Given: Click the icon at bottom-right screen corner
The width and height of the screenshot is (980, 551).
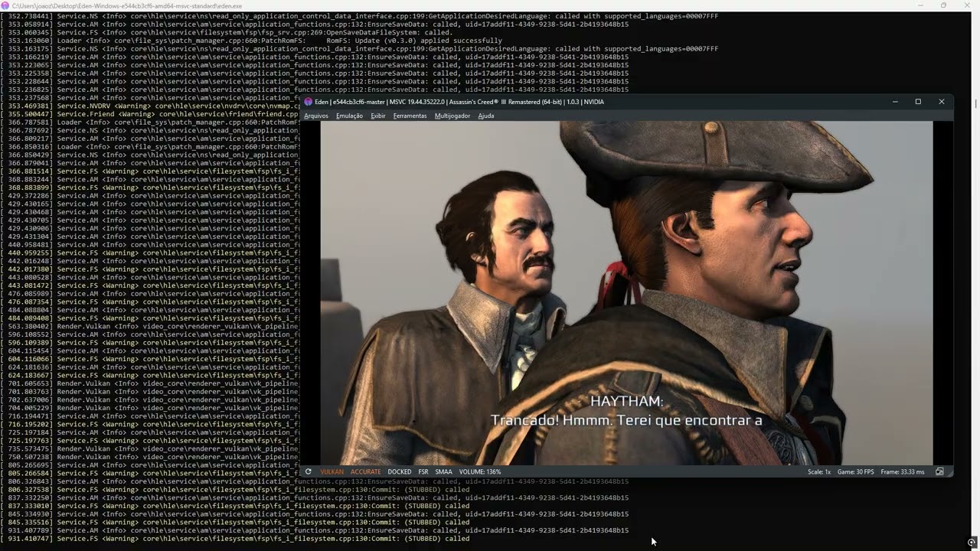Looking at the screenshot, I should click(x=972, y=543).
